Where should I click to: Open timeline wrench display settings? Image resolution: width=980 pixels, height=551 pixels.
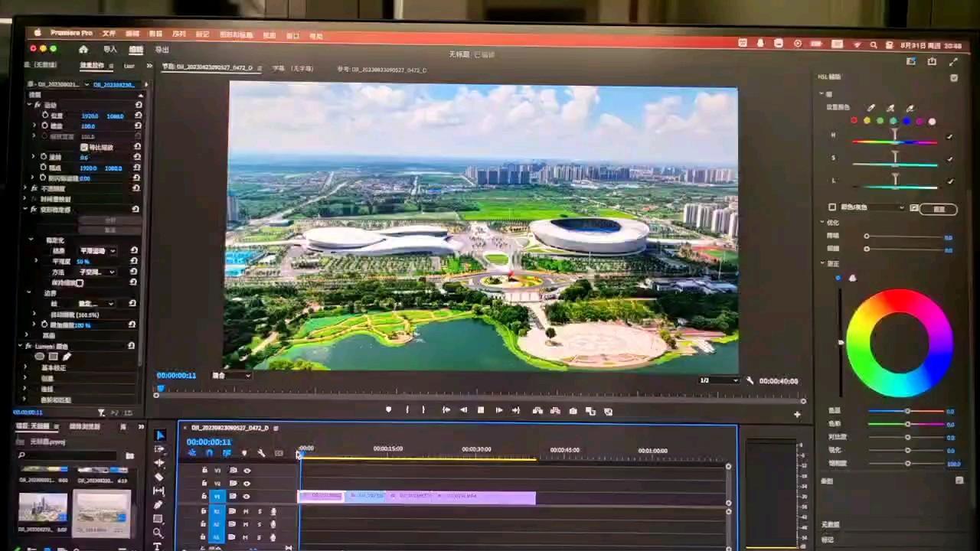(261, 453)
